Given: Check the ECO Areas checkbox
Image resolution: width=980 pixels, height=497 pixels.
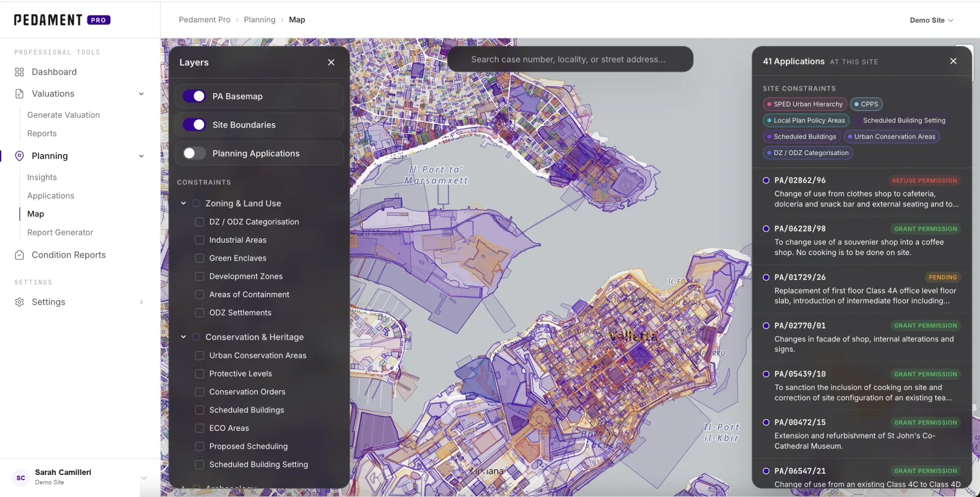Looking at the screenshot, I should (x=199, y=428).
